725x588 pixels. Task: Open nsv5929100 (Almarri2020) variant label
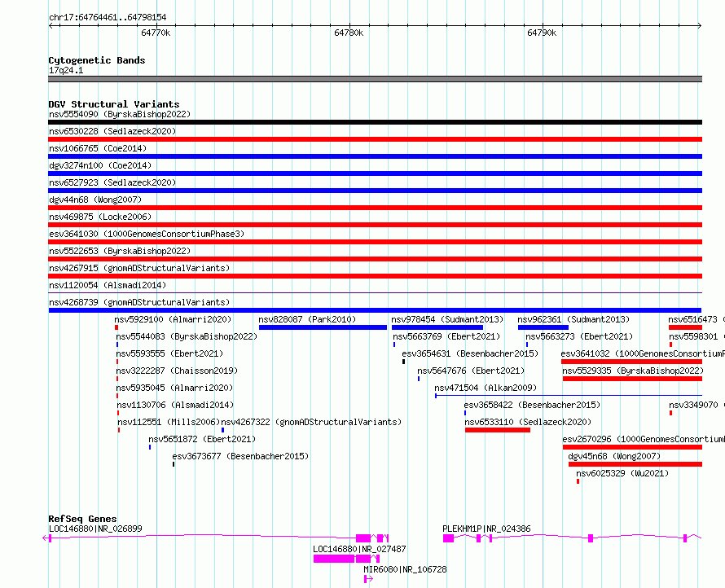tap(173, 319)
